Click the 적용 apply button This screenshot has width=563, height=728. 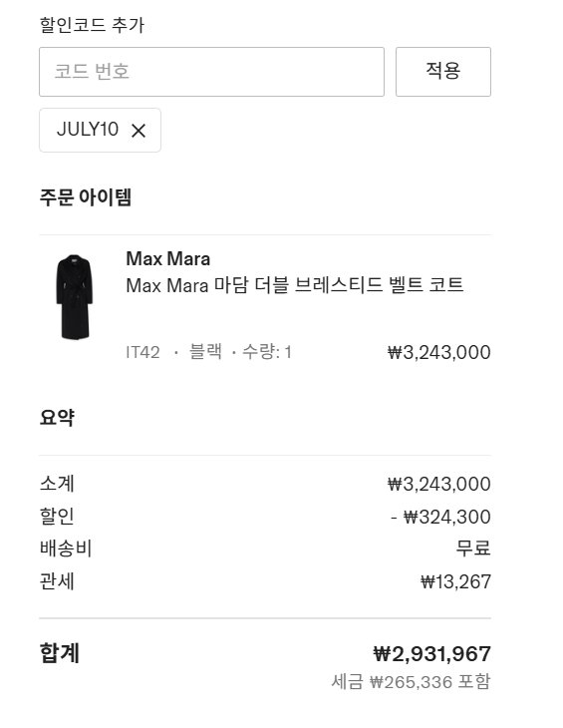pos(442,72)
